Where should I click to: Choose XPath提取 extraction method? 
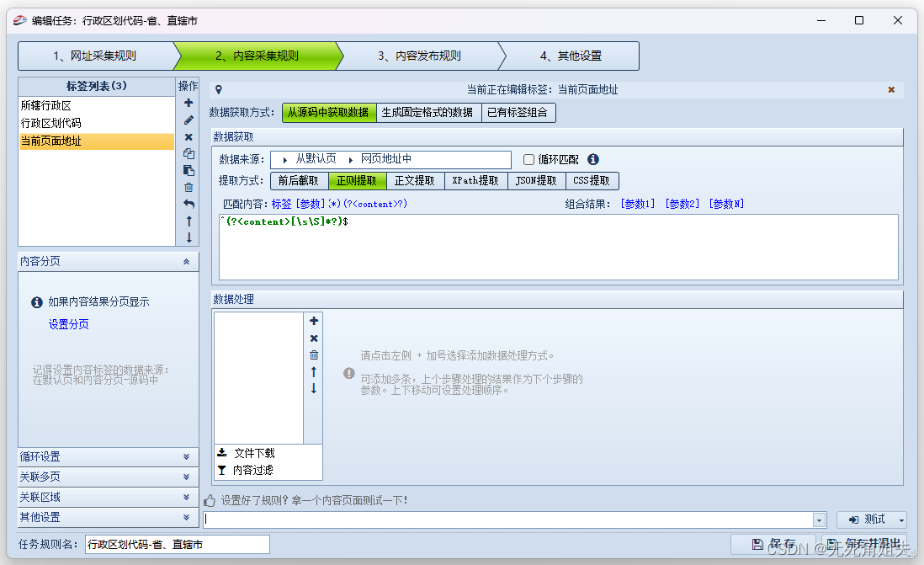coord(476,180)
